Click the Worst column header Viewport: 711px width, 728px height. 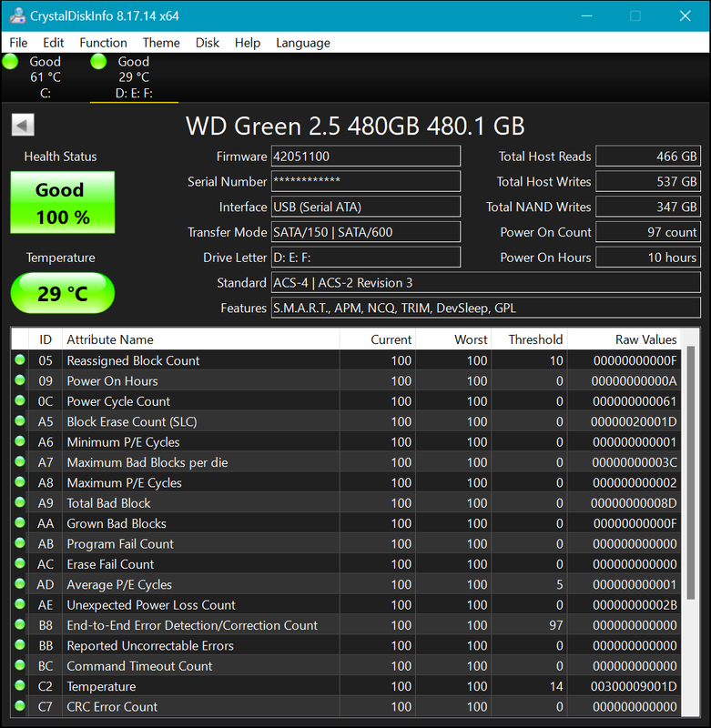point(453,339)
